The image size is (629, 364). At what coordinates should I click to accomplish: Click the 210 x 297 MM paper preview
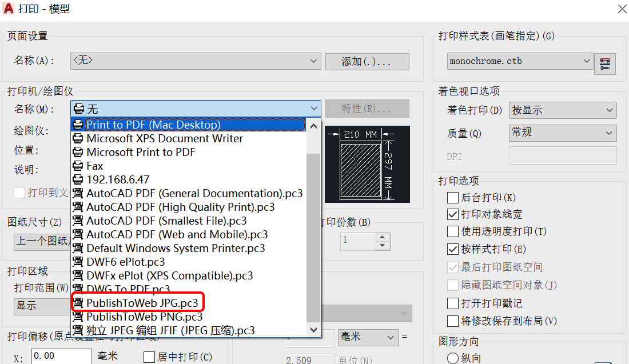[x=367, y=165]
